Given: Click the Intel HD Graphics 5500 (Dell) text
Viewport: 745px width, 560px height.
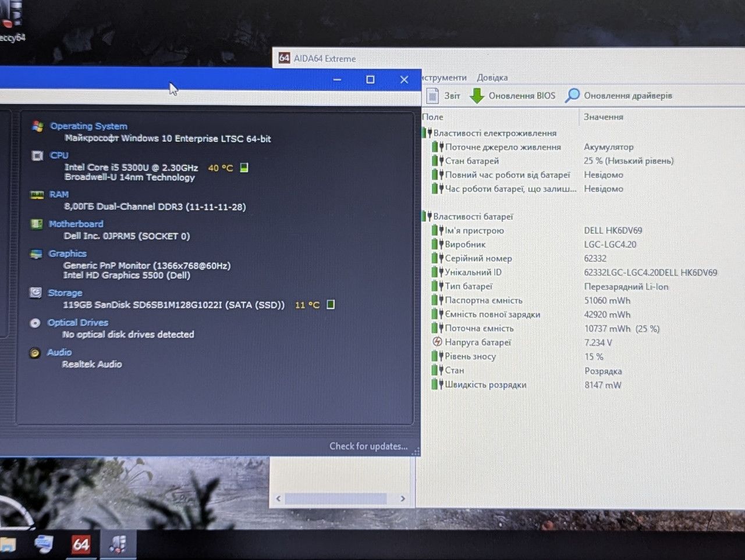Looking at the screenshot, I should (x=127, y=276).
